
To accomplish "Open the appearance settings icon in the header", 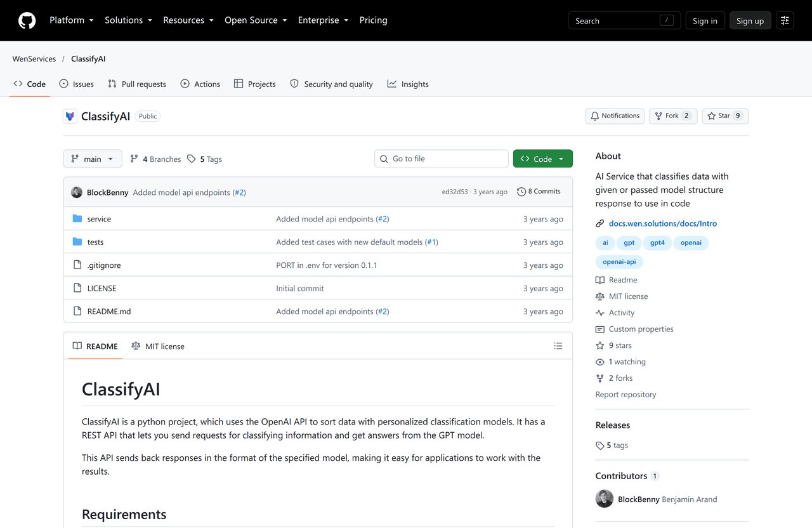I will click(785, 20).
